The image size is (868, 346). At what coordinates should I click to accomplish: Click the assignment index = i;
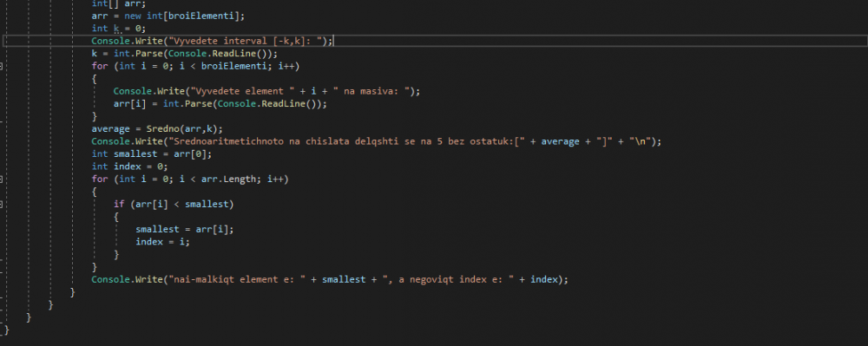coord(163,242)
